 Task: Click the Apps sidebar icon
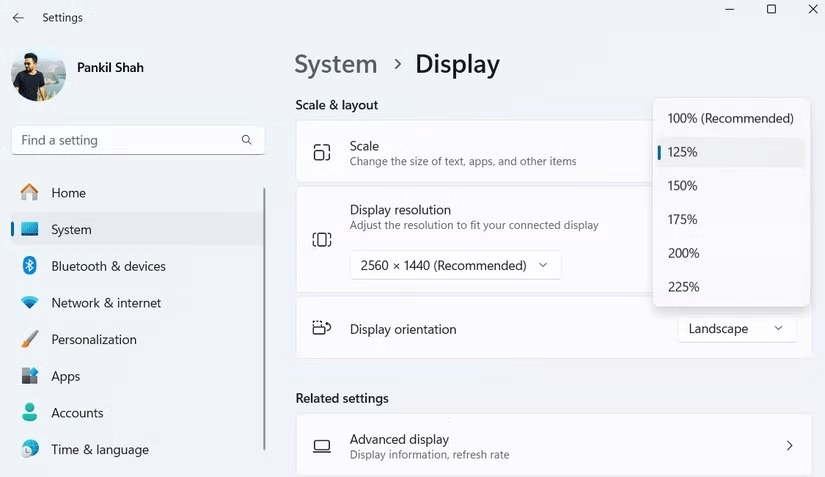[x=30, y=376]
